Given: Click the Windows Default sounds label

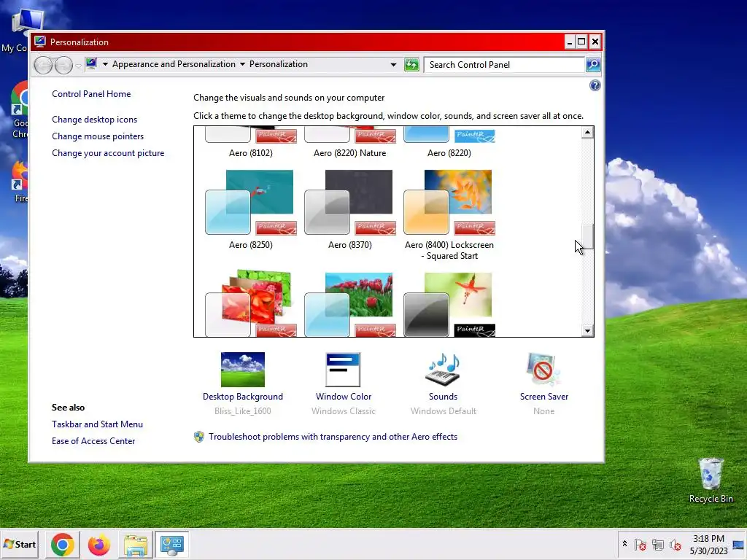Looking at the screenshot, I should click(443, 411).
